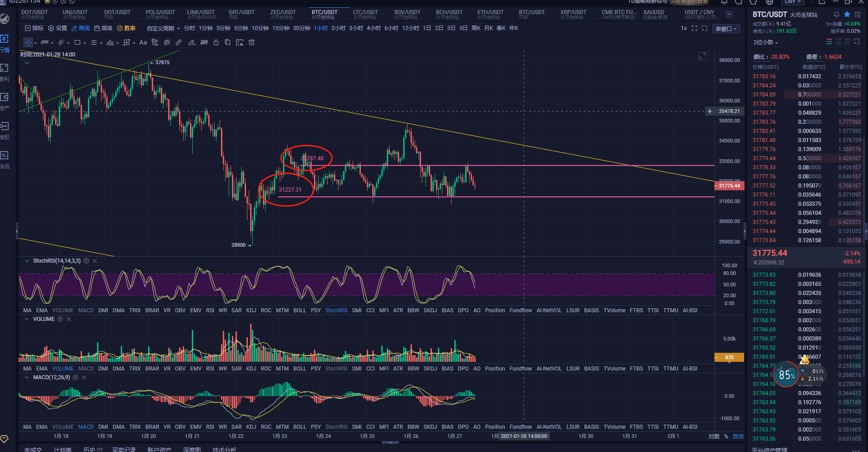The height and width of the screenshot is (452, 868).
Task: Click the 胜率 win rate button
Action: (x=127, y=28)
